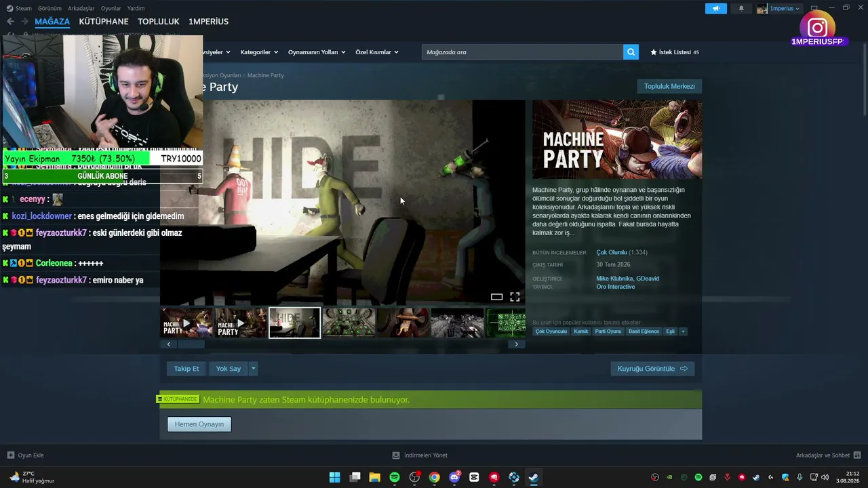Screen dimensions: 868x488
Task: Open Google Chrome from the taskbar
Action: 434,477
